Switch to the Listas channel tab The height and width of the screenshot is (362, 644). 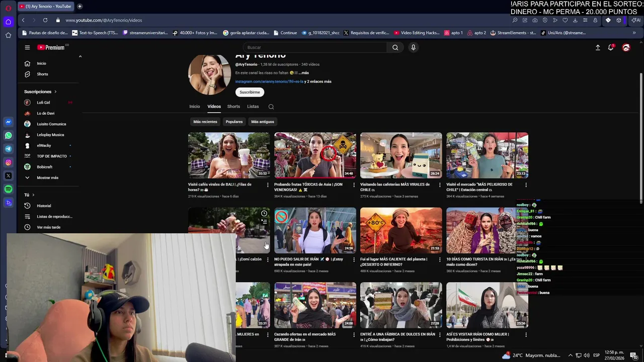point(253,107)
